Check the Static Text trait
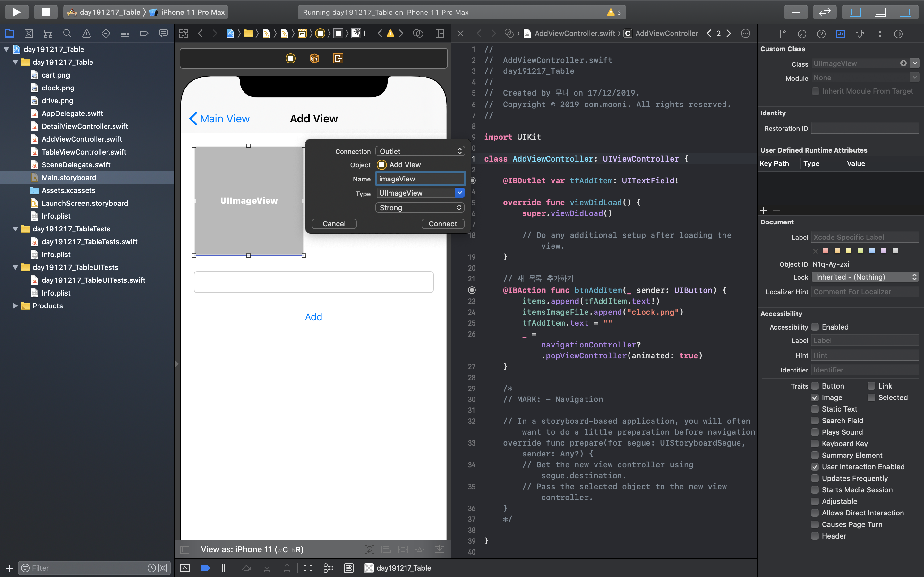Screen dimensions: 924x577 815,409
